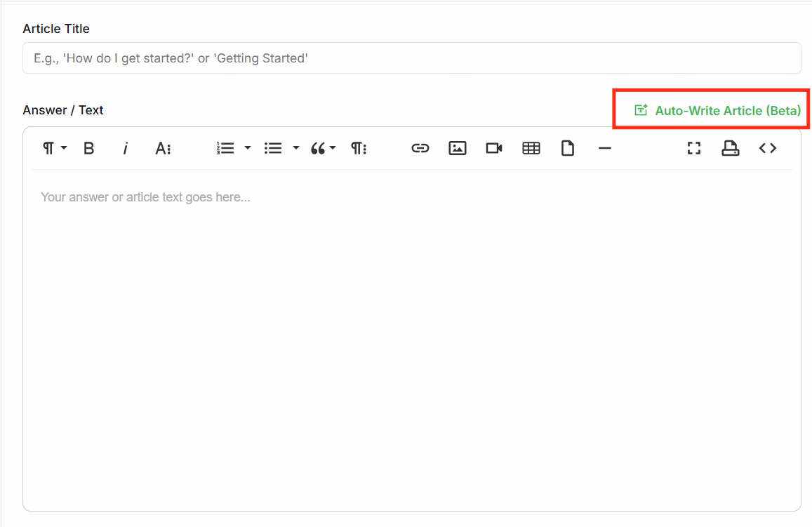Insert a numbered ordered list
Image resolution: width=812 pixels, height=527 pixels.
(x=225, y=149)
